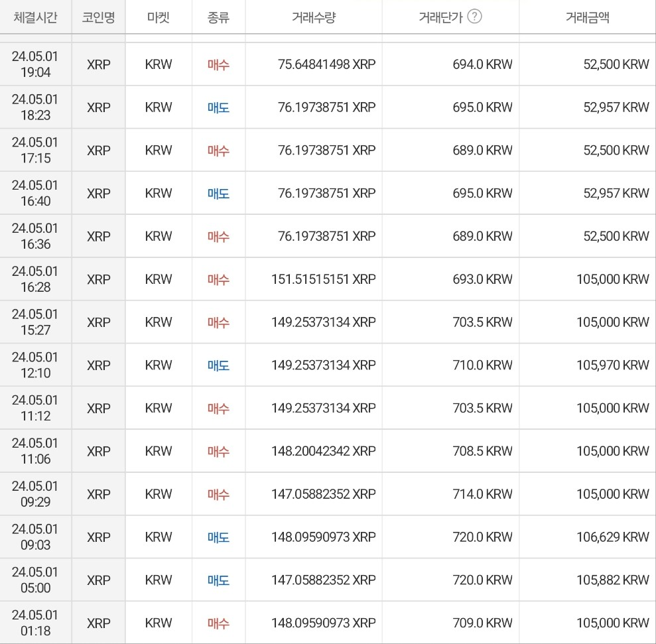Select the 24.05.01 18:23 timestamp cell

(x=35, y=107)
